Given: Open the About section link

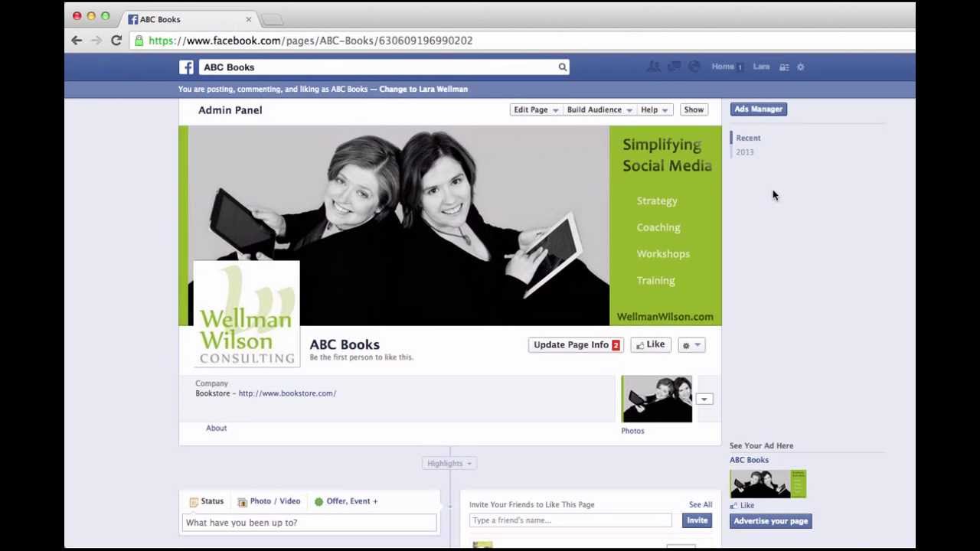Looking at the screenshot, I should click(216, 428).
